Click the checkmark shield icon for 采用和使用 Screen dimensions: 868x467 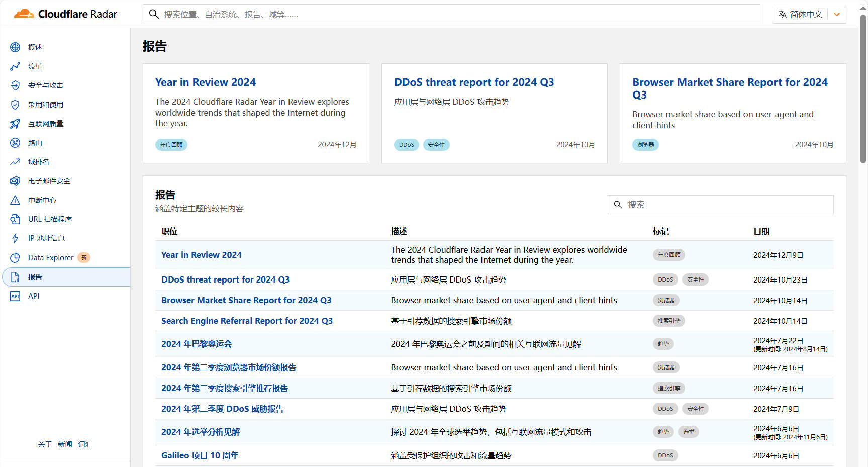click(x=15, y=105)
